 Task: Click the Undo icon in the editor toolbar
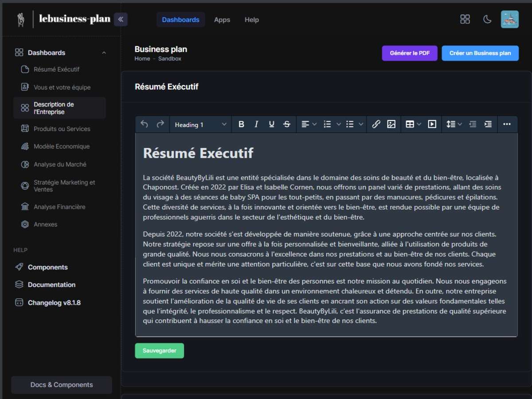point(144,124)
